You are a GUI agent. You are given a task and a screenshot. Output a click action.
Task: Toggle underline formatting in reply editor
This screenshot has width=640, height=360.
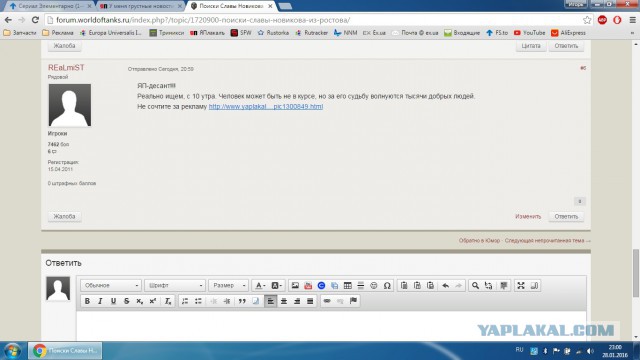tap(113, 301)
